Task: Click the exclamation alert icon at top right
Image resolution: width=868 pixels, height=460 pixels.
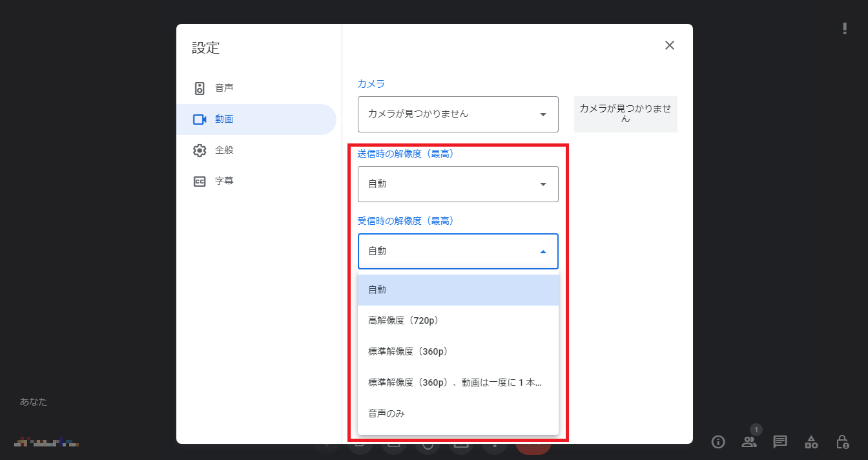Action: coord(844,28)
